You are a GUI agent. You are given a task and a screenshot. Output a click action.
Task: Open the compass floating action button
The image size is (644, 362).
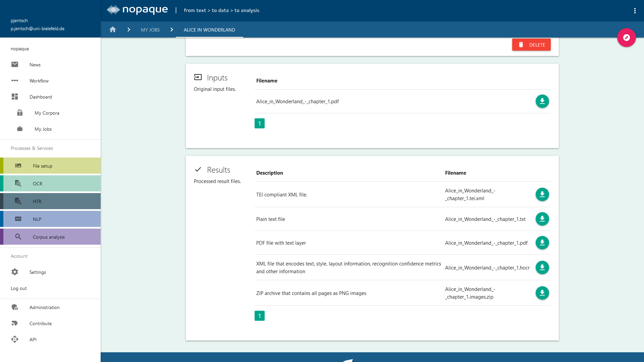(x=626, y=38)
